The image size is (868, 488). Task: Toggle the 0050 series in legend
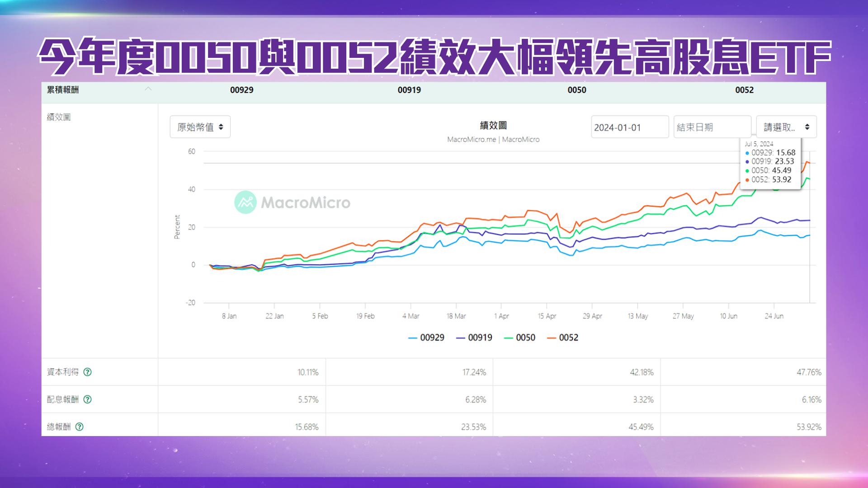coord(520,338)
